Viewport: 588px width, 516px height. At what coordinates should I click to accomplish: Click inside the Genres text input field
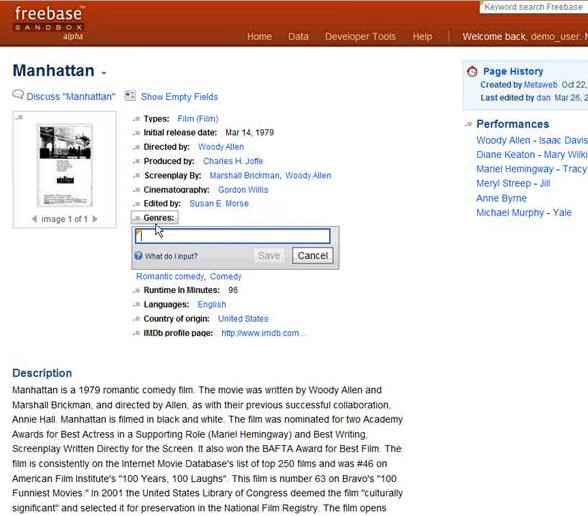coord(232,236)
